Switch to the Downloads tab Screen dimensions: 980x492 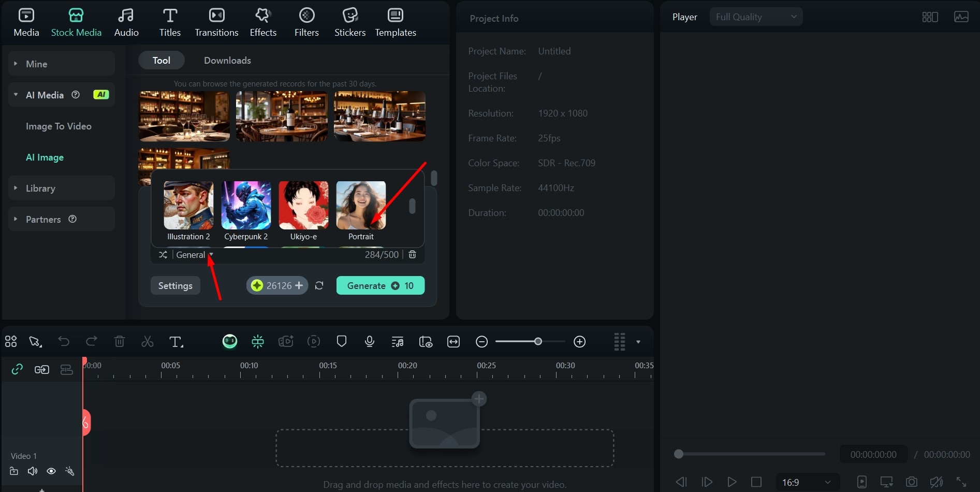[x=227, y=61]
